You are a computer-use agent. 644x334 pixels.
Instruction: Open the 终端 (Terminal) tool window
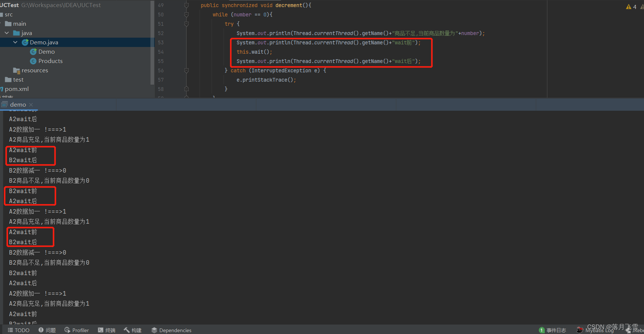(x=107, y=330)
